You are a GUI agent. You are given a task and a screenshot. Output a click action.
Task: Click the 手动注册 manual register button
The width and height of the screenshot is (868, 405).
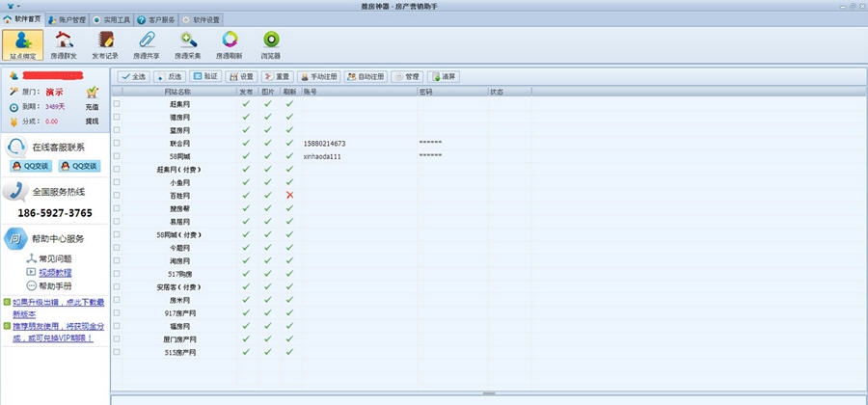tap(318, 77)
